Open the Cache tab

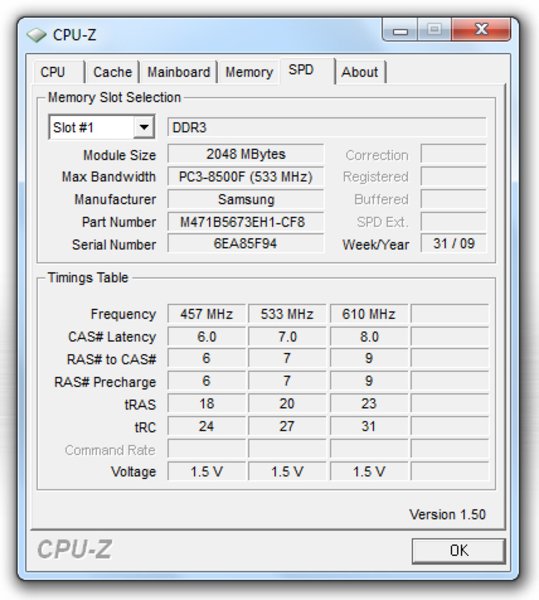pyautogui.click(x=112, y=72)
